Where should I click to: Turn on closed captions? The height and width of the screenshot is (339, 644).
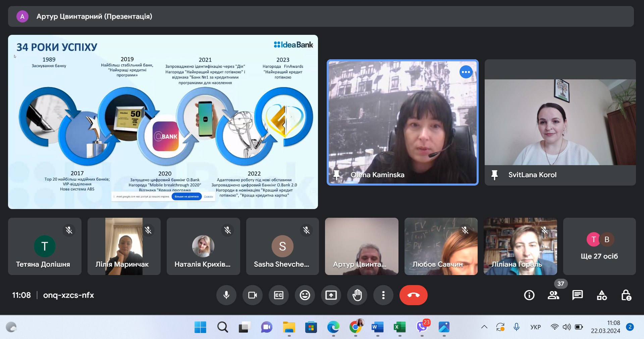tap(279, 295)
